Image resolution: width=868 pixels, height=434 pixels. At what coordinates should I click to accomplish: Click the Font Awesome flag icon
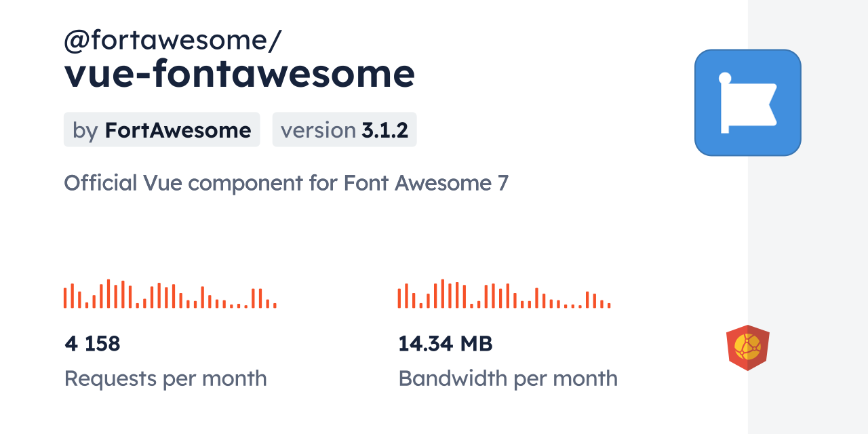pyautogui.click(x=747, y=102)
